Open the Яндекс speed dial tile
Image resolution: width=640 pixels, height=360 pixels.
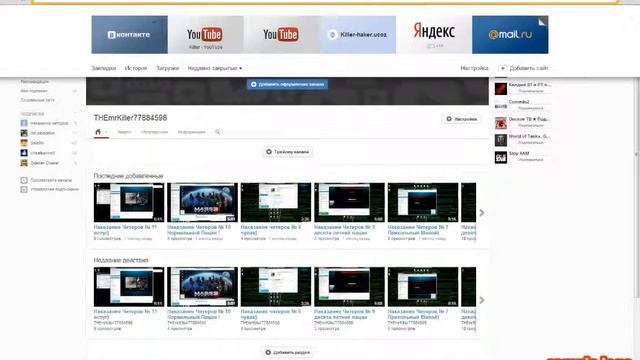tap(434, 35)
